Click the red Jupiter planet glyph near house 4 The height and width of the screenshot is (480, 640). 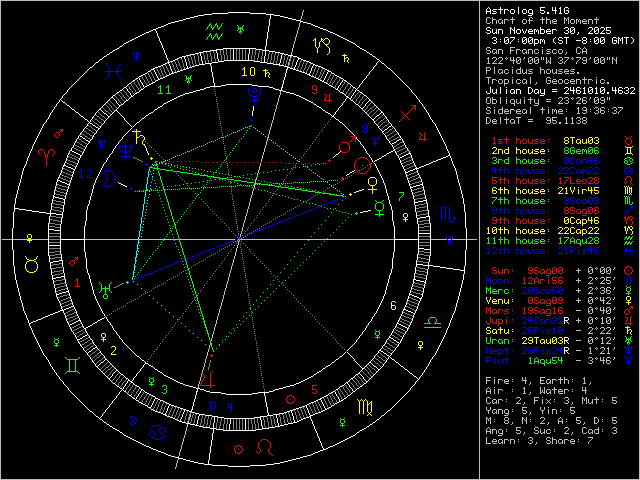point(207,378)
